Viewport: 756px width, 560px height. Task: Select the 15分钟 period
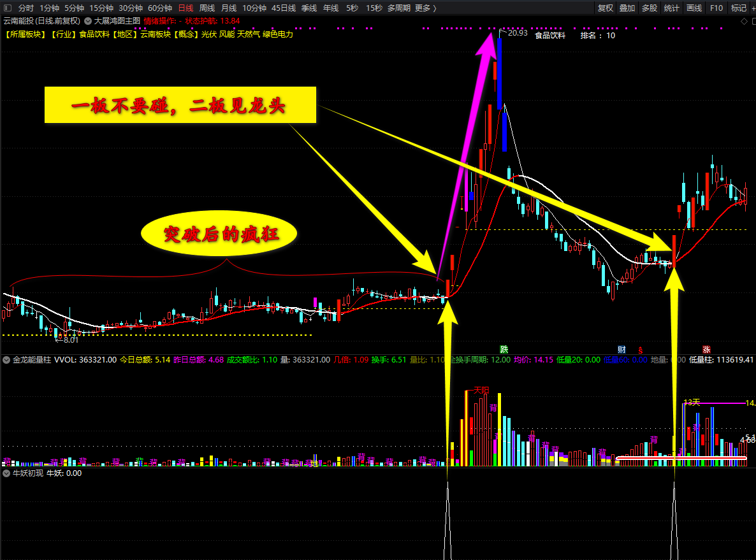pyautogui.click(x=101, y=8)
